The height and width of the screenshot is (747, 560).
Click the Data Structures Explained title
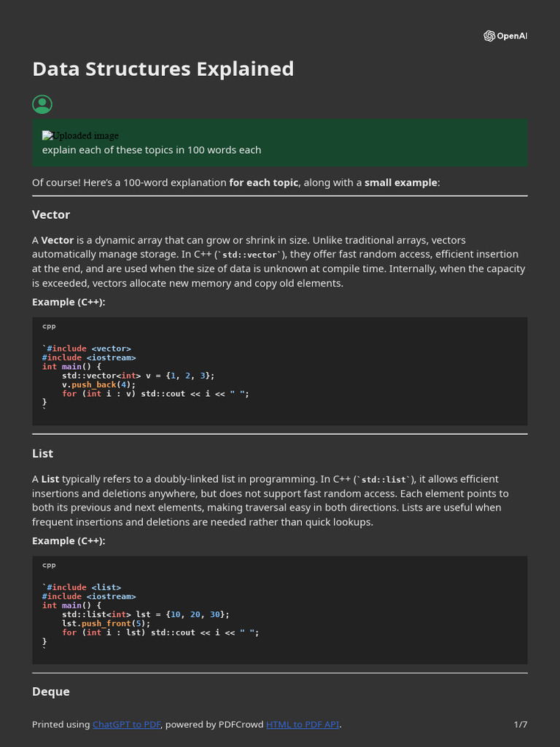[x=163, y=69]
